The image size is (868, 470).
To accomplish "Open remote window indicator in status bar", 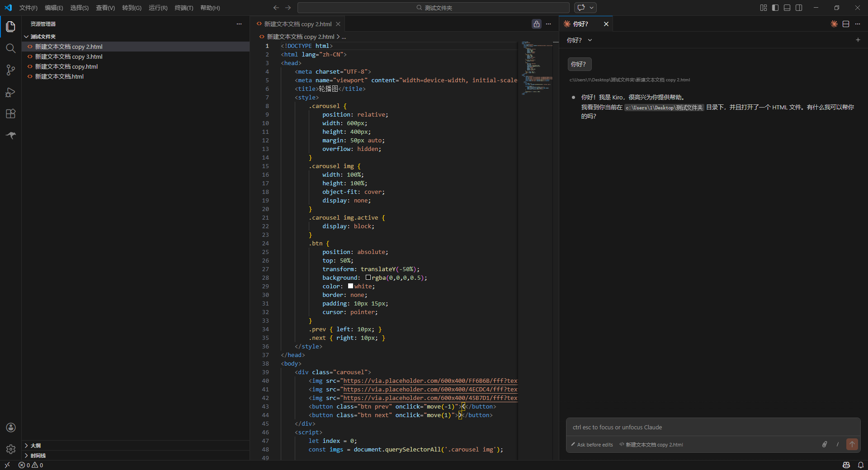I will (x=7, y=465).
